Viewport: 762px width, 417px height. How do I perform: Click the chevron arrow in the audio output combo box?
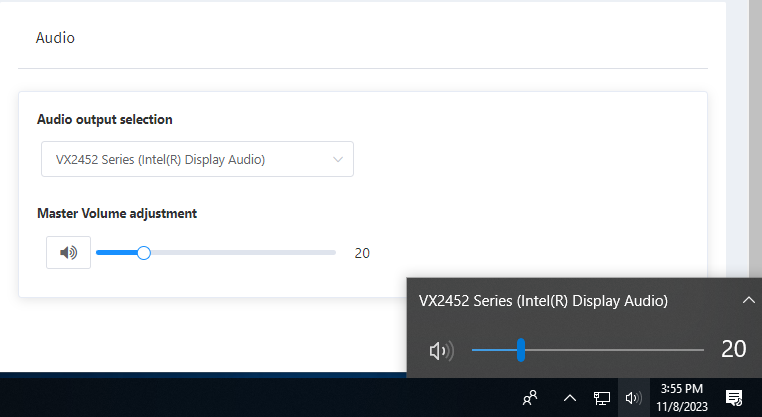(338, 159)
